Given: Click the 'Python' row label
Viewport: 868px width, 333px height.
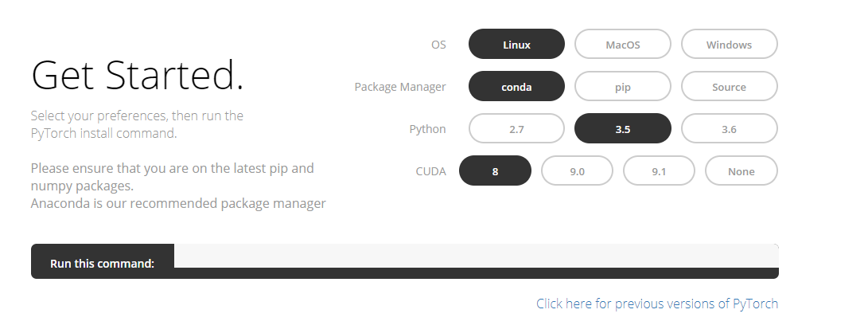Looking at the screenshot, I should tap(427, 129).
